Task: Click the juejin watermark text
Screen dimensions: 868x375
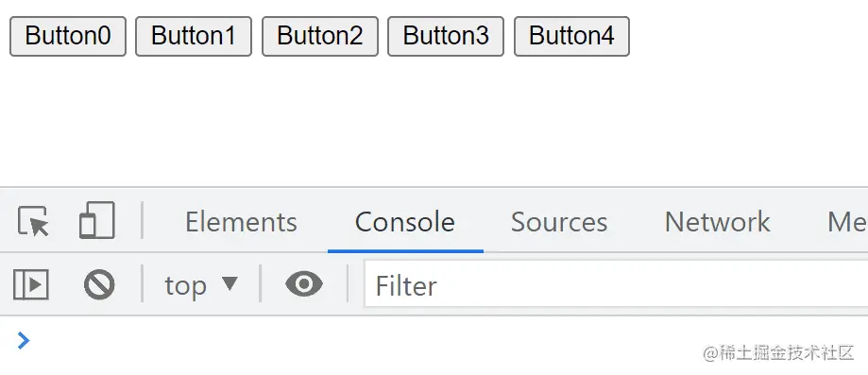Action: pos(778,353)
